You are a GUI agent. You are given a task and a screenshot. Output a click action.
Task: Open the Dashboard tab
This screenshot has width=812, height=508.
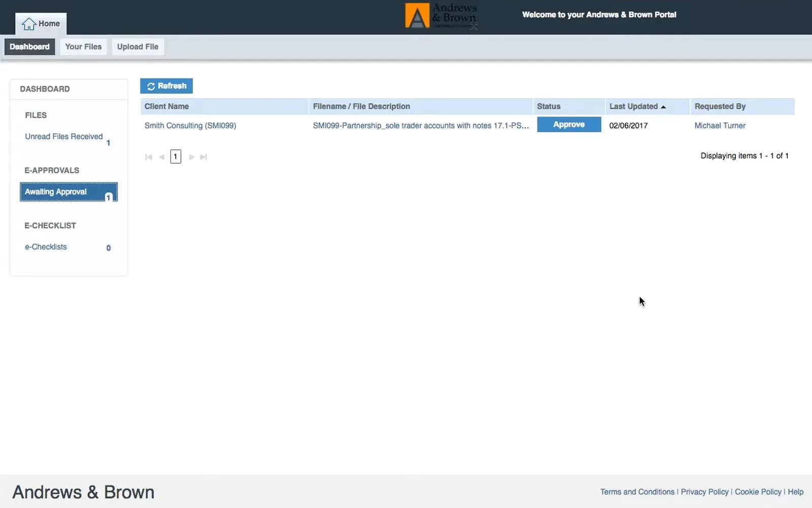(29, 47)
